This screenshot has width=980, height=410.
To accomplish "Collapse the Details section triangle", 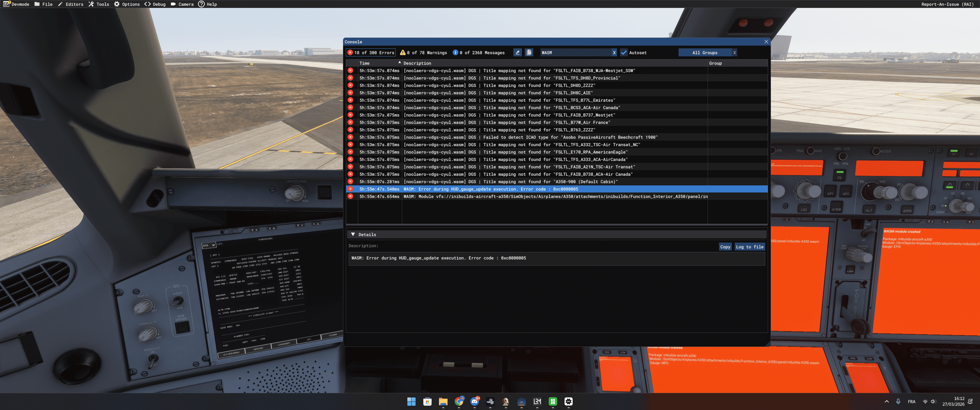I will click(x=353, y=234).
